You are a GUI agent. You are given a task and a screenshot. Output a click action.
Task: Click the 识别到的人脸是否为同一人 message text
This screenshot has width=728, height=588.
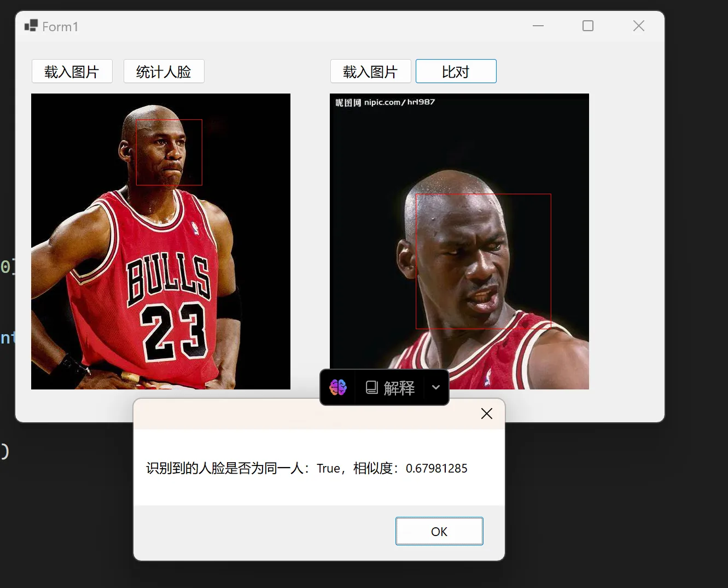tap(224, 469)
